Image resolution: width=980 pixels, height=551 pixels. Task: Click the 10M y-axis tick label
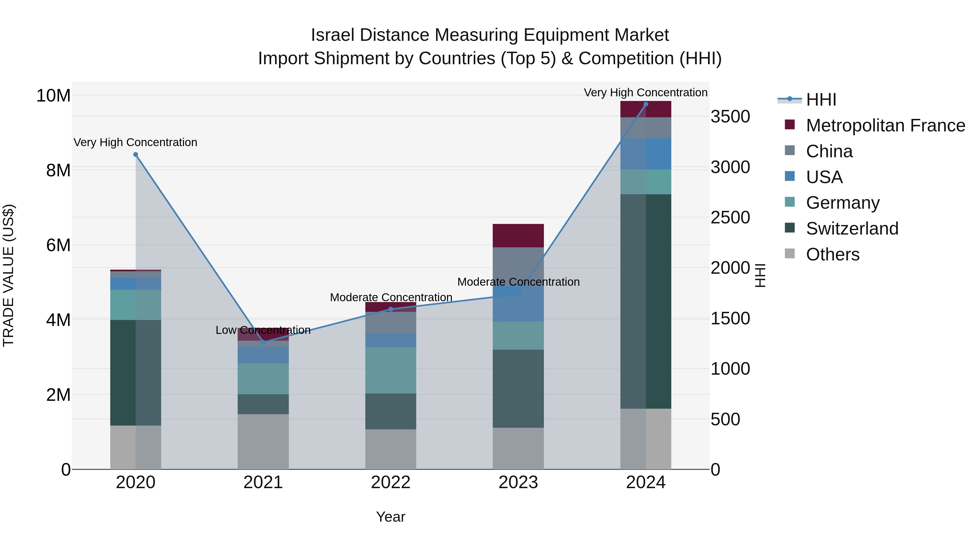53,96
